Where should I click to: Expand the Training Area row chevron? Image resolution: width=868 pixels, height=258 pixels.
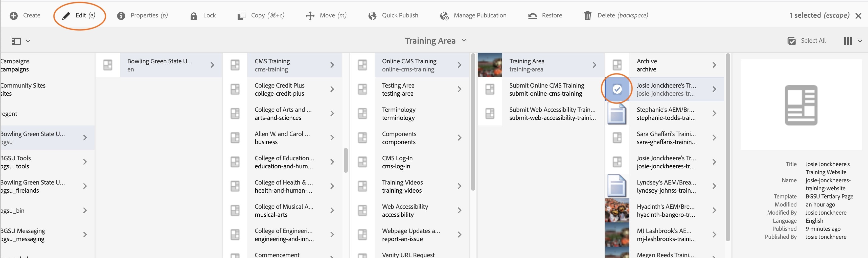[x=595, y=65]
